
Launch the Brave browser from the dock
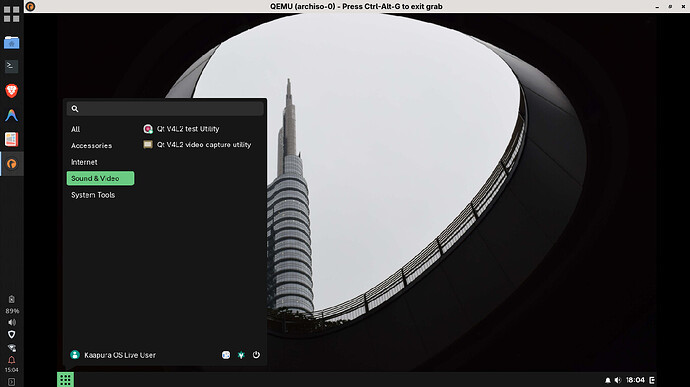[x=11, y=91]
